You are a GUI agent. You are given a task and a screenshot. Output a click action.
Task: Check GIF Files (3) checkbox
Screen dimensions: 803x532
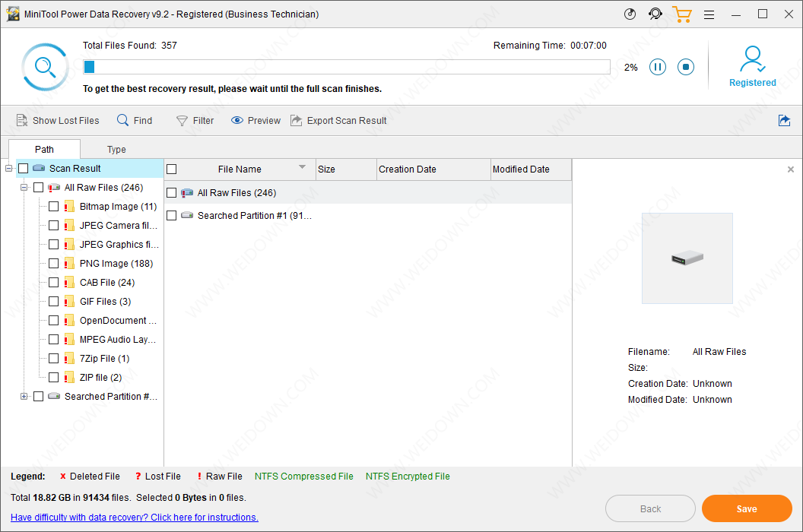coord(54,302)
